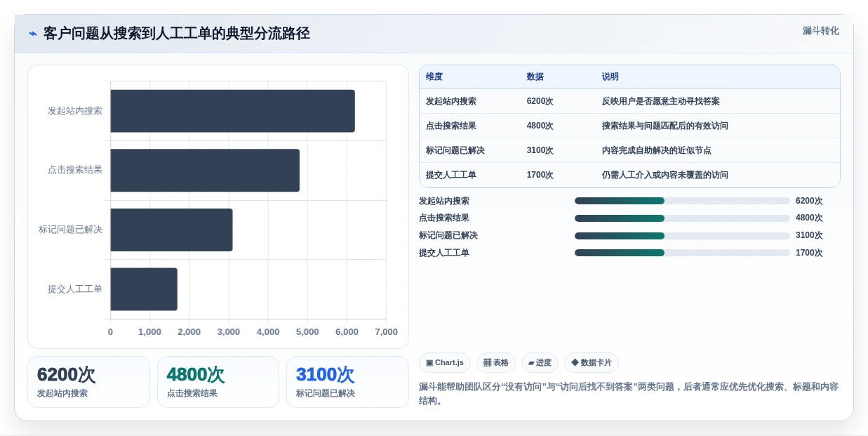Click the 发起站内搜索 chart bar

[x=232, y=111]
